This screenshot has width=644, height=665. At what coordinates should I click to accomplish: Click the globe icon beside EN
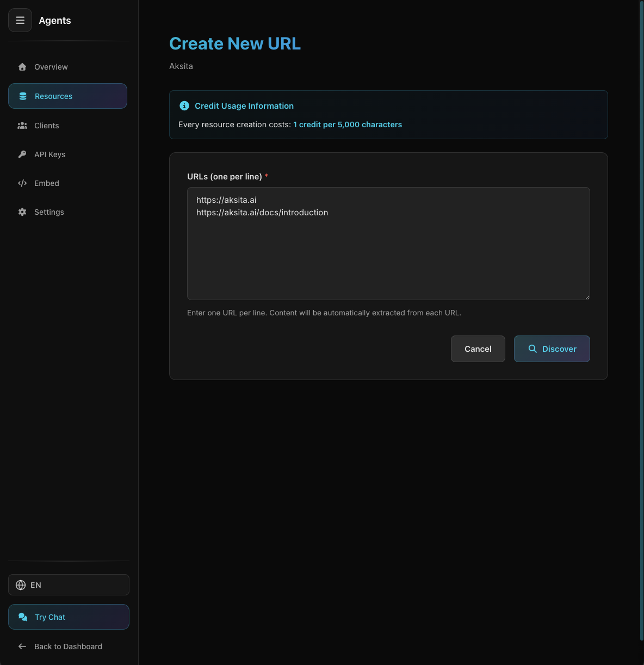tap(20, 585)
